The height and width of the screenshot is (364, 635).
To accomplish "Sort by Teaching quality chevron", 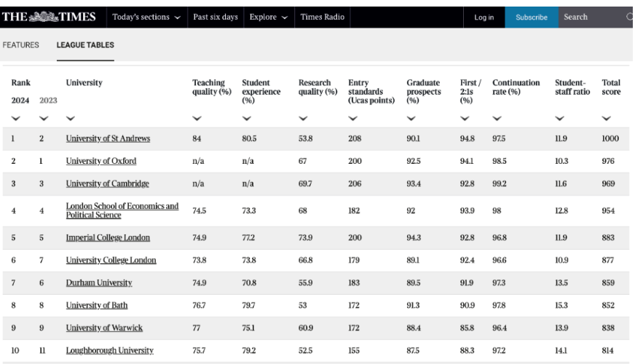I will (197, 118).
